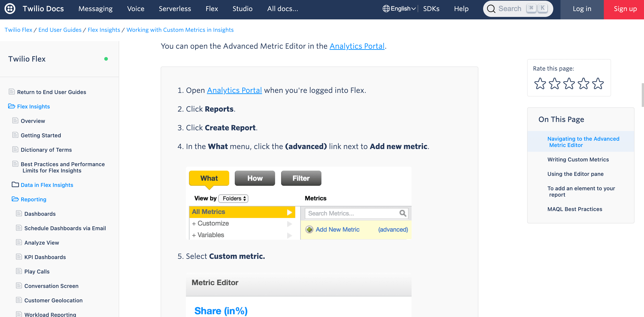Click the Twilio Flex breadcrumb link

pos(18,30)
